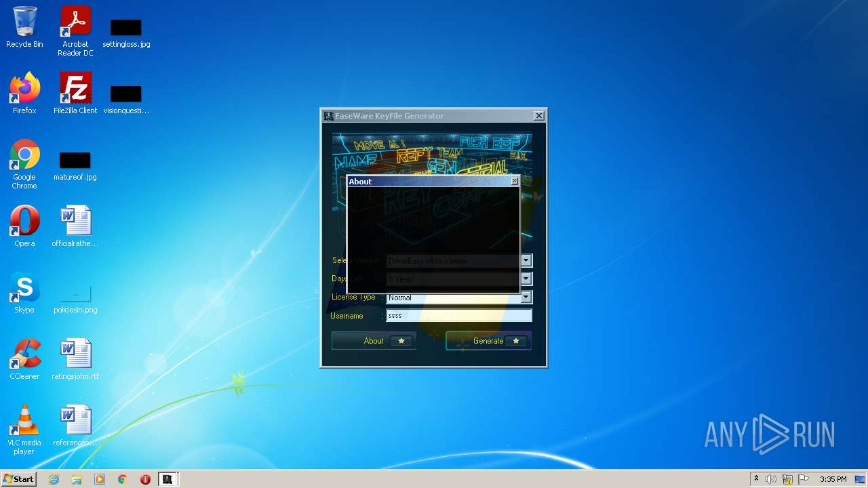Launch Windows Media Player from taskbar
This screenshot has height=488, width=868.
click(x=100, y=479)
